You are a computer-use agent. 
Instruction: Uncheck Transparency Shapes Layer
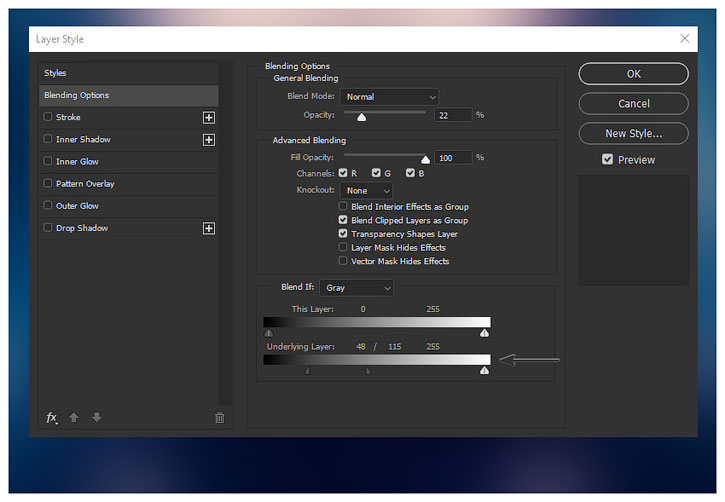(343, 234)
